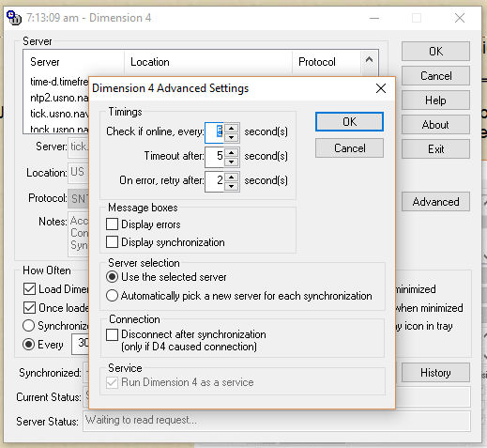The image size is (487, 448).
Task: Increase the 'On error, retry after' value
Action: coord(231,177)
